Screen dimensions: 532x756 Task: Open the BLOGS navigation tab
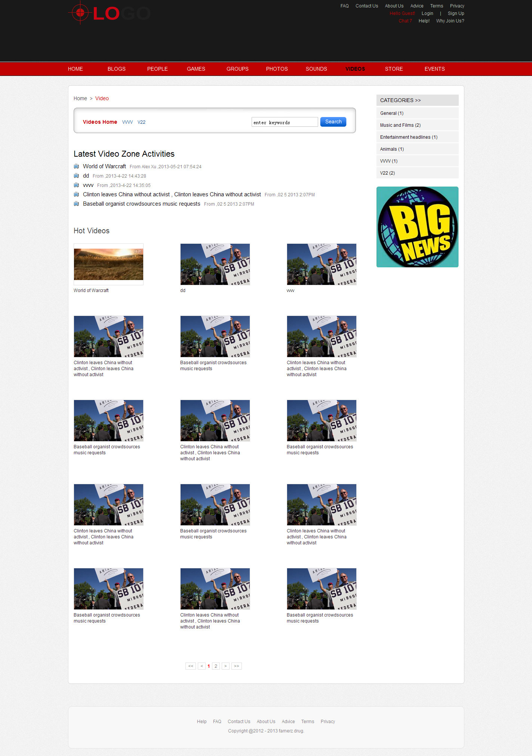(x=117, y=69)
